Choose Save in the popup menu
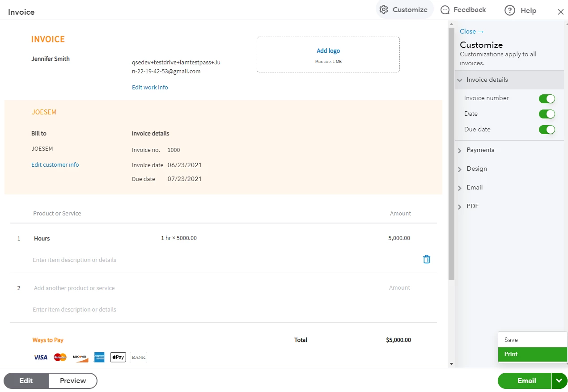568x392 pixels. coord(532,340)
